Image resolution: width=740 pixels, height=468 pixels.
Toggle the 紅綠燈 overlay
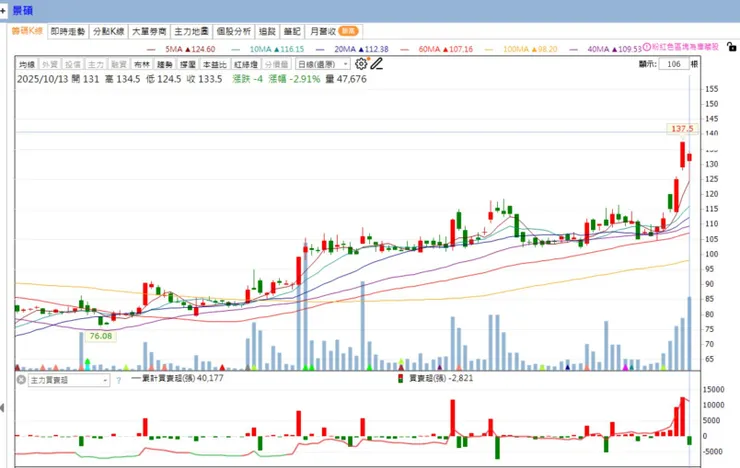[x=246, y=64]
